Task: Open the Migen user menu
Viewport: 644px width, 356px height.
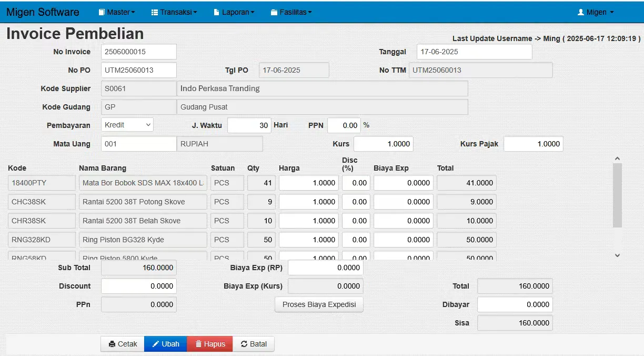Action: tap(596, 12)
